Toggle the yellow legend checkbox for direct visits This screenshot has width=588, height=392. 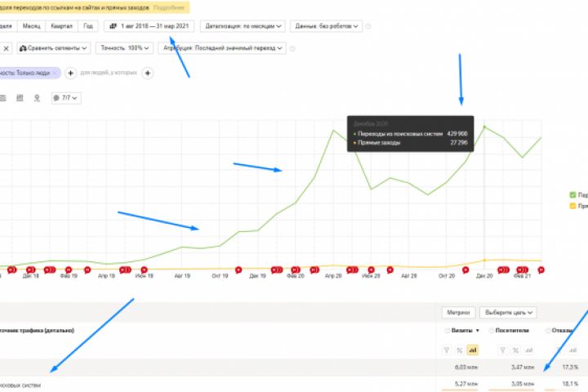[x=572, y=206]
